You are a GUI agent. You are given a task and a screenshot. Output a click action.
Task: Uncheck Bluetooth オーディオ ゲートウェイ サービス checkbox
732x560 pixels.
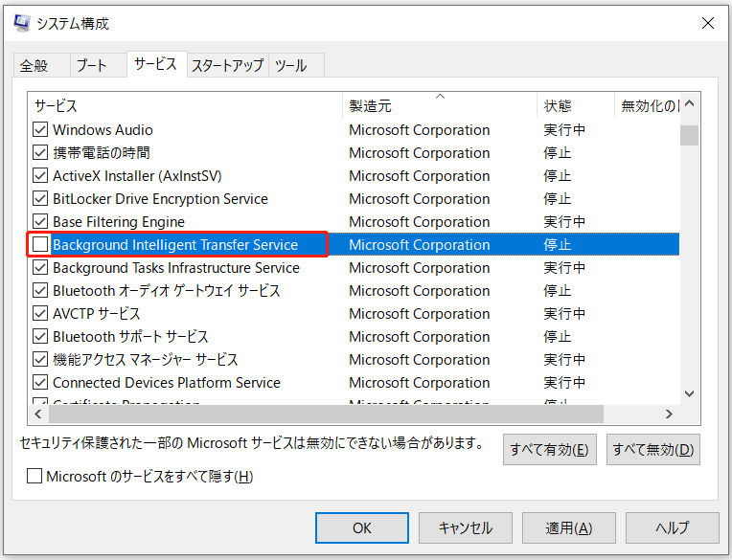(x=40, y=290)
